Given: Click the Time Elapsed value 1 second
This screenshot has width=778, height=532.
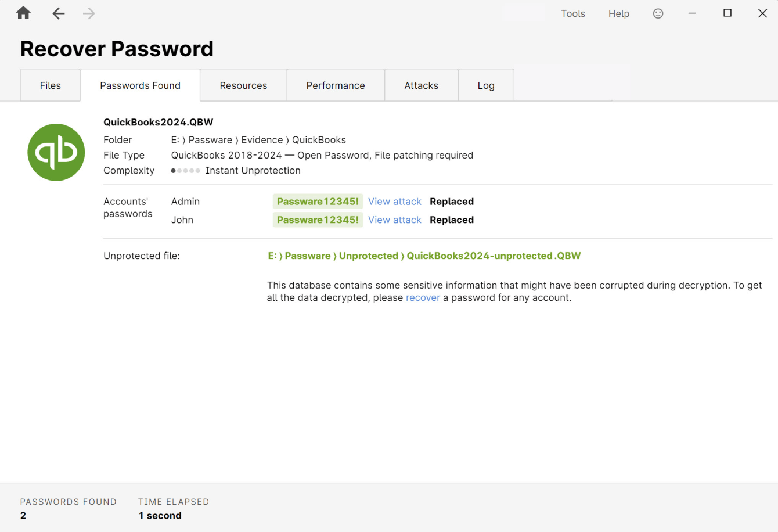Looking at the screenshot, I should [x=160, y=516].
